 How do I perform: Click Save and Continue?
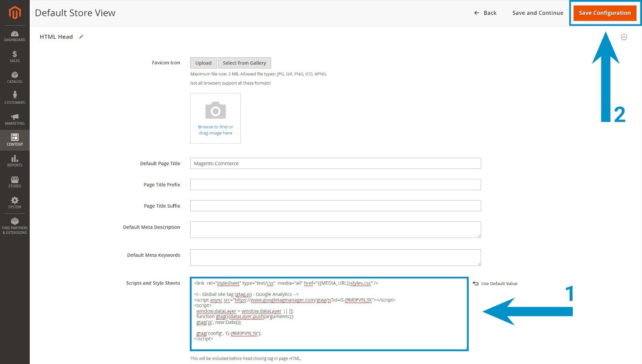[x=538, y=12]
